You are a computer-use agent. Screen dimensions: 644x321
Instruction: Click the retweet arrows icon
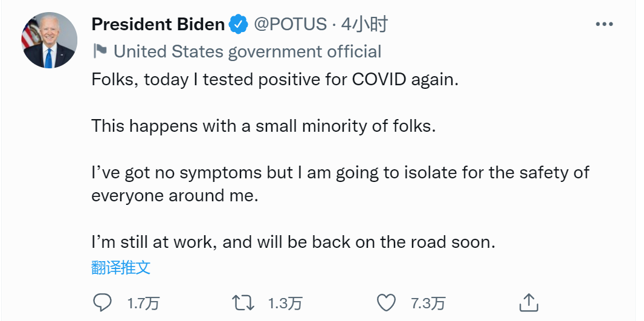[243, 302]
